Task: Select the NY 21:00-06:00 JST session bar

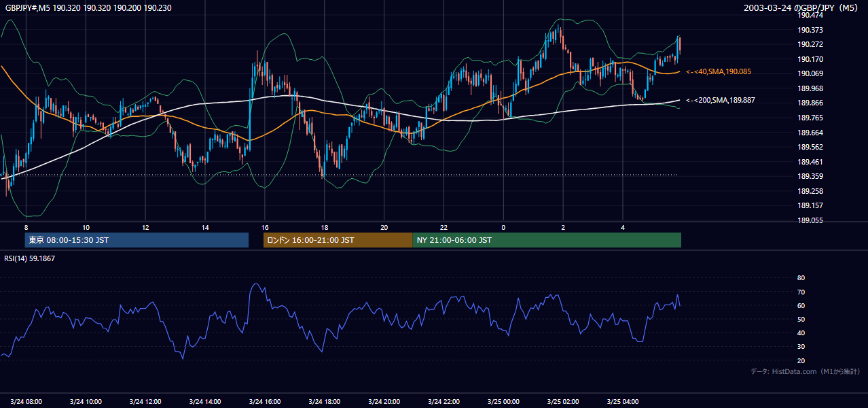Action: tap(547, 240)
